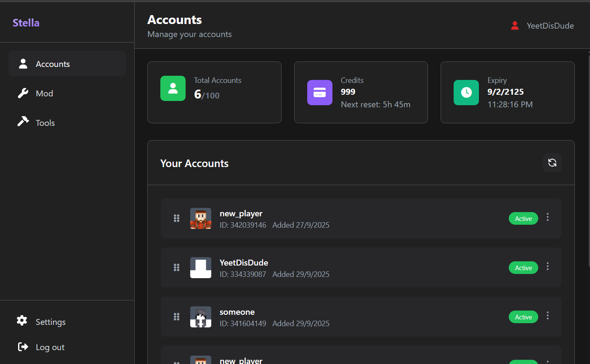Click the green Total Accounts user icon
Image resolution: width=590 pixels, height=364 pixels.
click(173, 88)
